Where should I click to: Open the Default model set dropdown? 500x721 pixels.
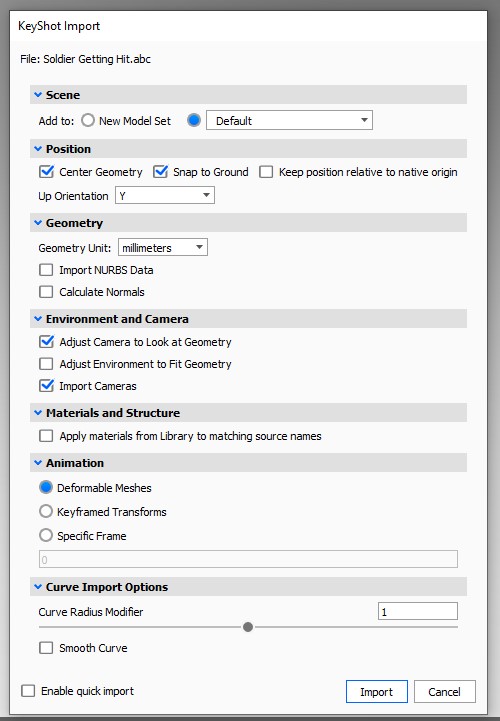(x=289, y=120)
